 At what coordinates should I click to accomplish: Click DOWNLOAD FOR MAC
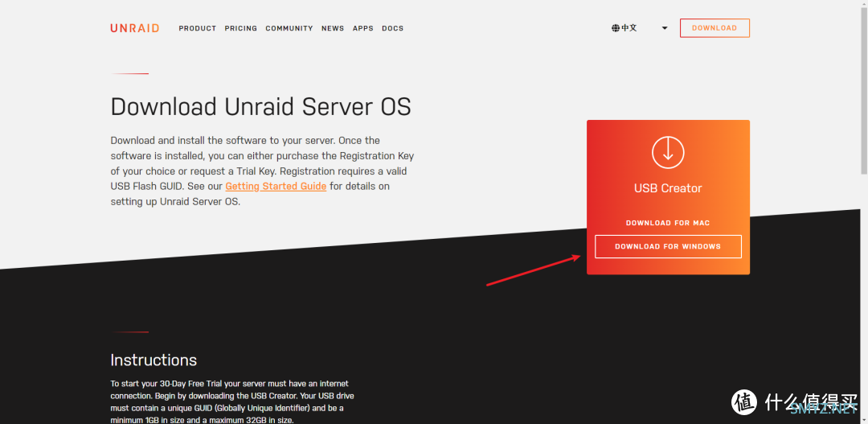coord(668,223)
